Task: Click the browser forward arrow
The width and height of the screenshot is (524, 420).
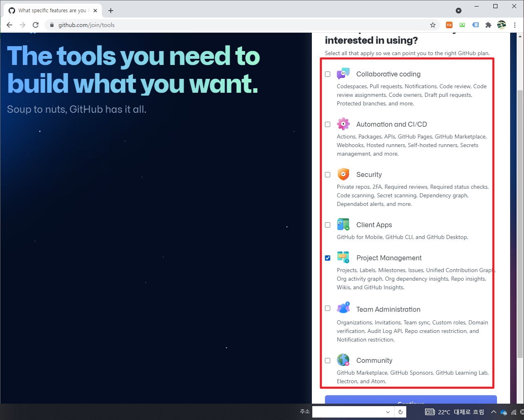Action: [22, 25]
